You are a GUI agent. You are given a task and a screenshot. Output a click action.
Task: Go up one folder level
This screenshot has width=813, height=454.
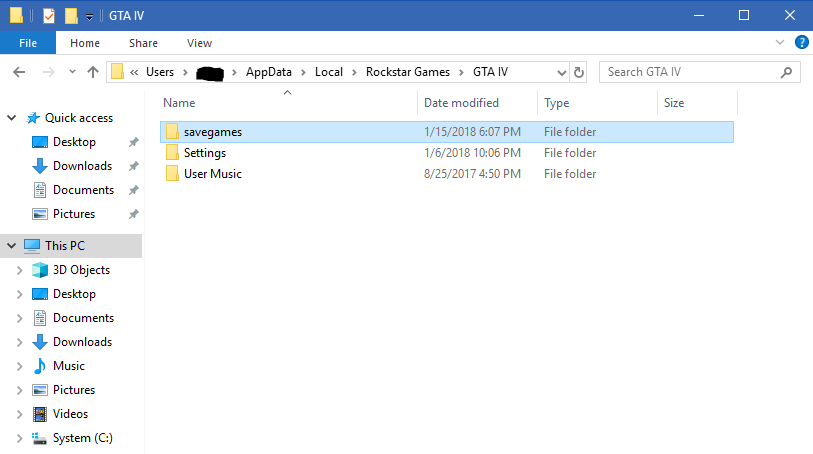(x=93, y=72)
